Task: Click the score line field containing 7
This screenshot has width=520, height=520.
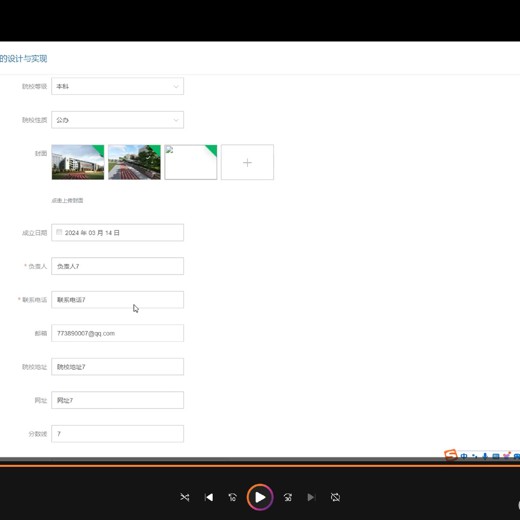Action: coord(117,434)
